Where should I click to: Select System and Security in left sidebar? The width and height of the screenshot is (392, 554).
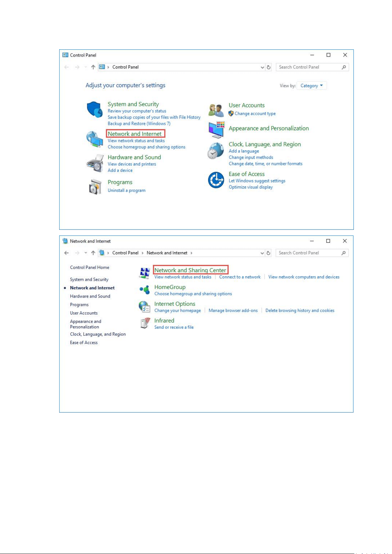89,279
